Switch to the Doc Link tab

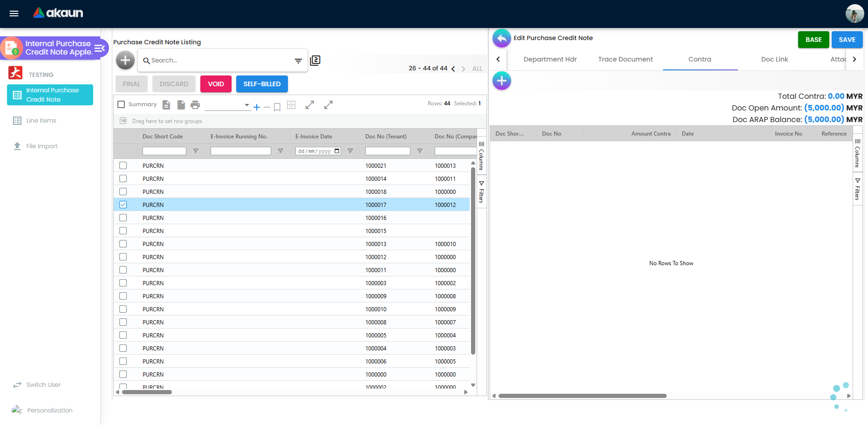(774, 59)
